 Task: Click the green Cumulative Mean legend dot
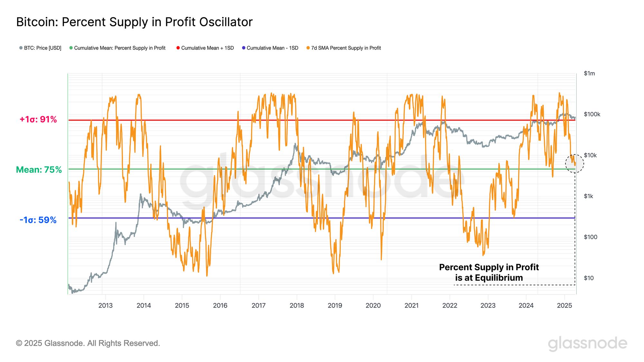(71, 48)
